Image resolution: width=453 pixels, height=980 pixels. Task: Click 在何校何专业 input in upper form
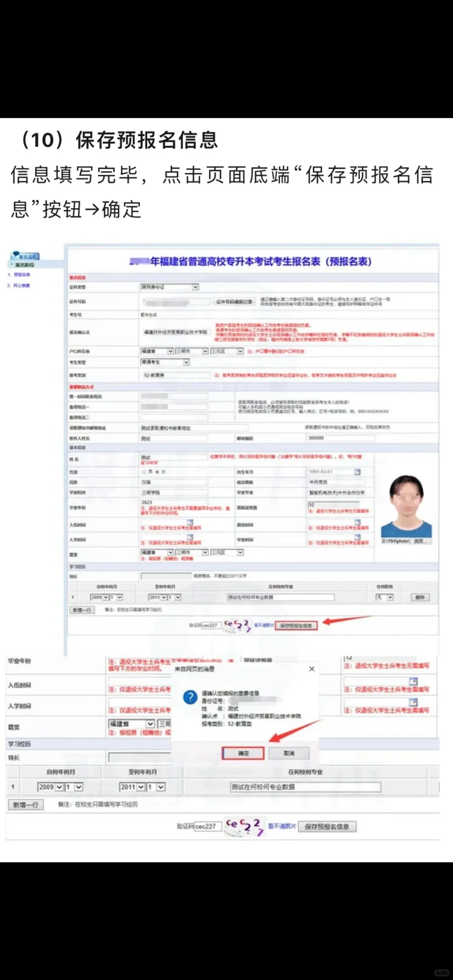pos(280,597)
